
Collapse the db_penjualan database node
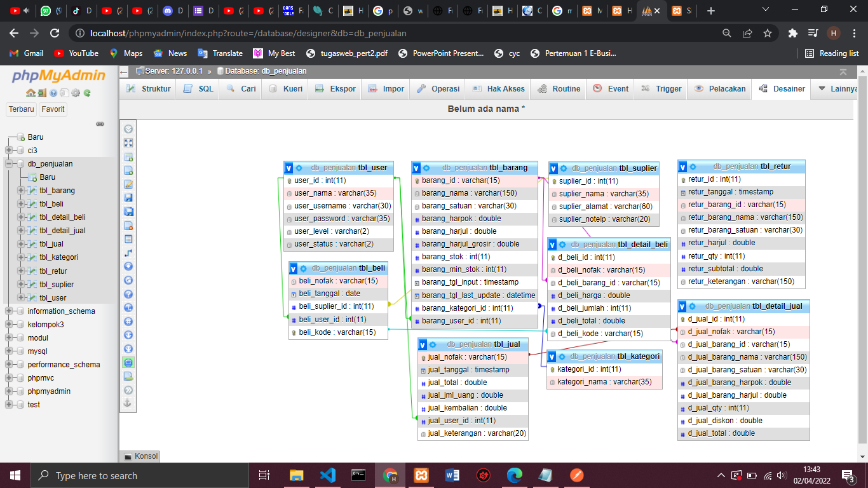[x=9, y=164]
